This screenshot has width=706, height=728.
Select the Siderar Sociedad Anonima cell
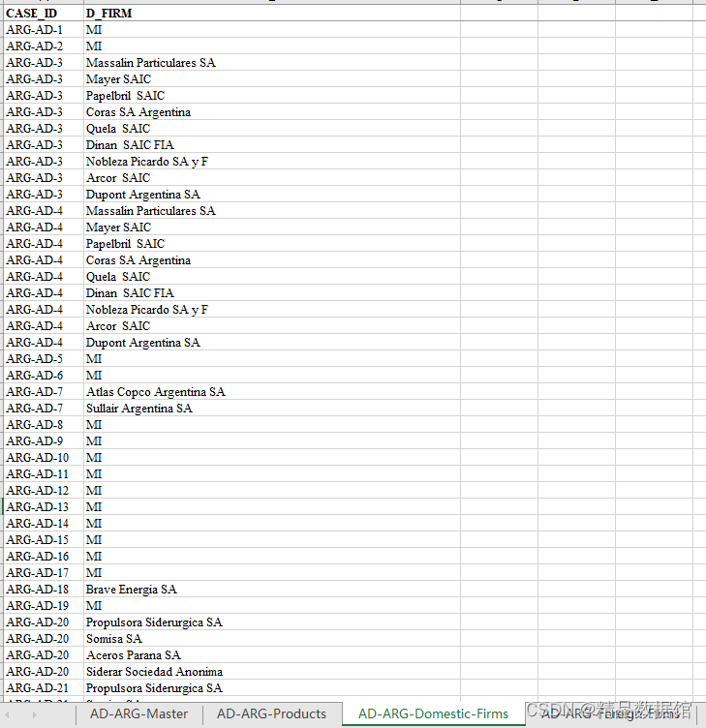[272, 672]
